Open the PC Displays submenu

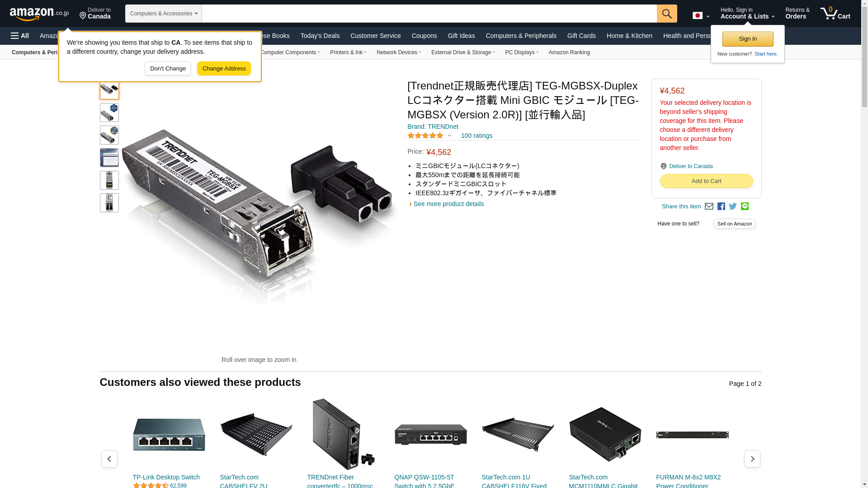pyautogui.click(x=522, y=52)
